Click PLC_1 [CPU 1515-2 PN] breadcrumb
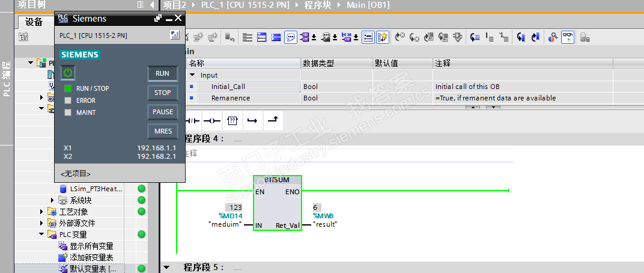Image resolution: width=644 pixels, height=273 pixels. click(x=245, y=5)
